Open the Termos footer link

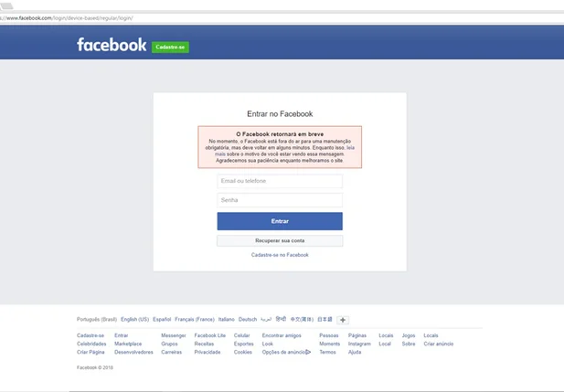[327, 352]
